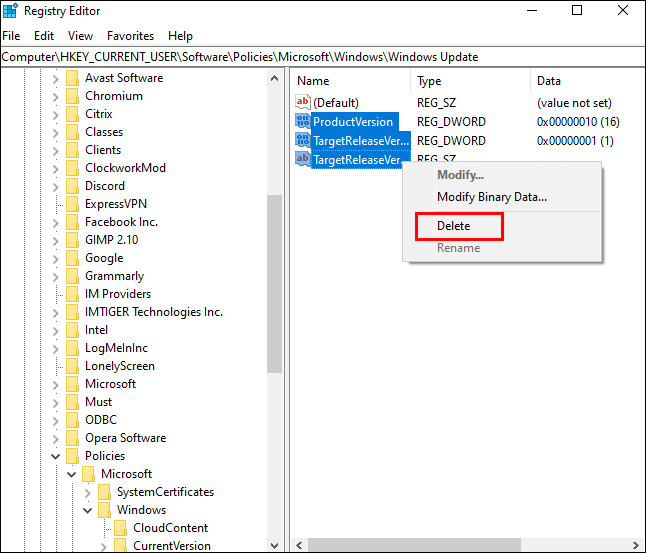Open the File menu
The image size is (646, 553).
(x=11, y=36)
